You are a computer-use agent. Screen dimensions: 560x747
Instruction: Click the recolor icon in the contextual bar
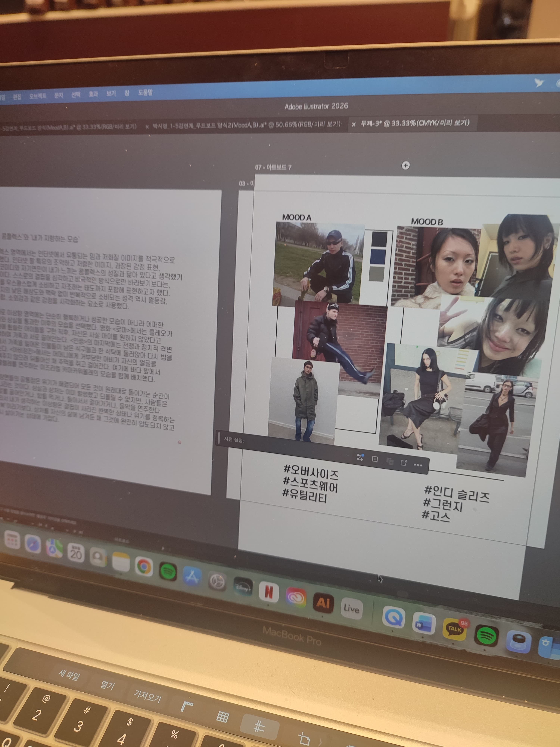(360, 458)
